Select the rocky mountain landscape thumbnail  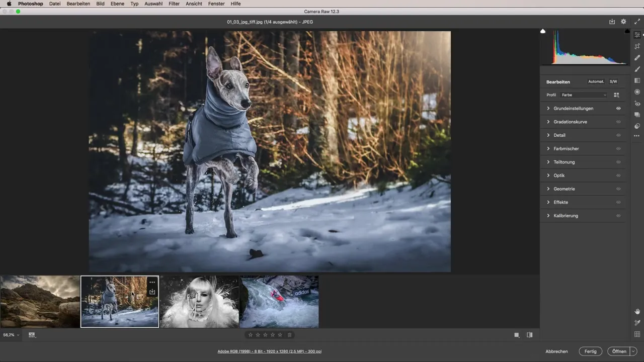pos(40,302)
